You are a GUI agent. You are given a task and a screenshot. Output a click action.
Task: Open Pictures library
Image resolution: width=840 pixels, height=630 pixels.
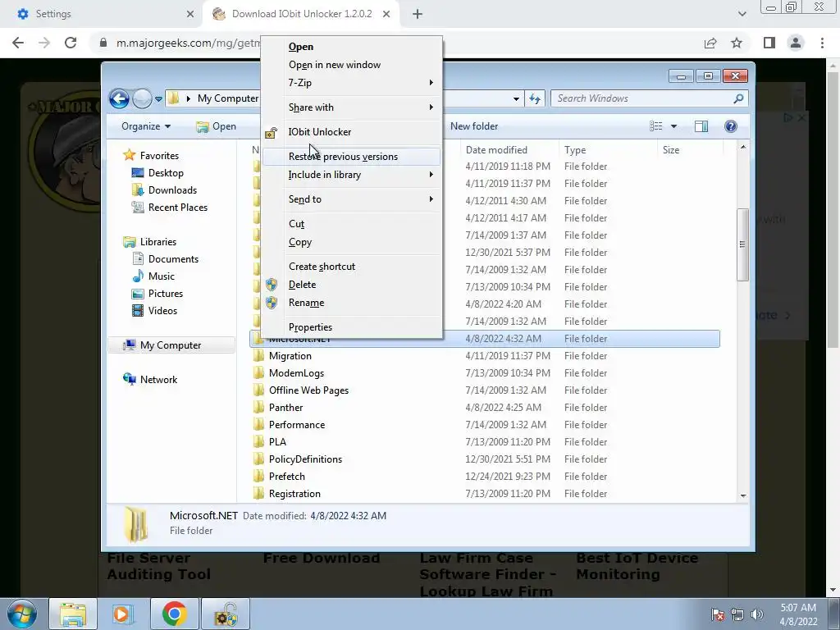click(x=158, y=294)
